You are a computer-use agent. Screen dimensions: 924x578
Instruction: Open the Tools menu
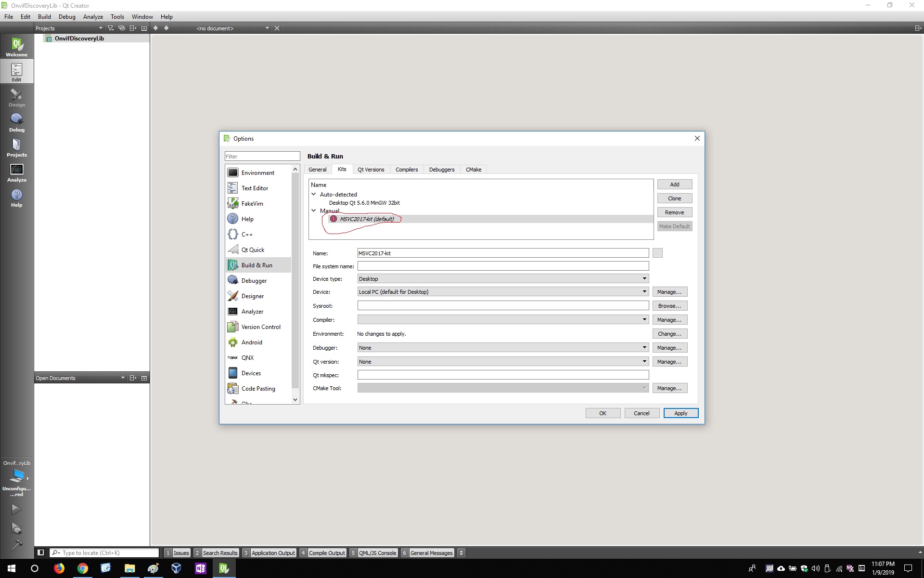(117, 16)
